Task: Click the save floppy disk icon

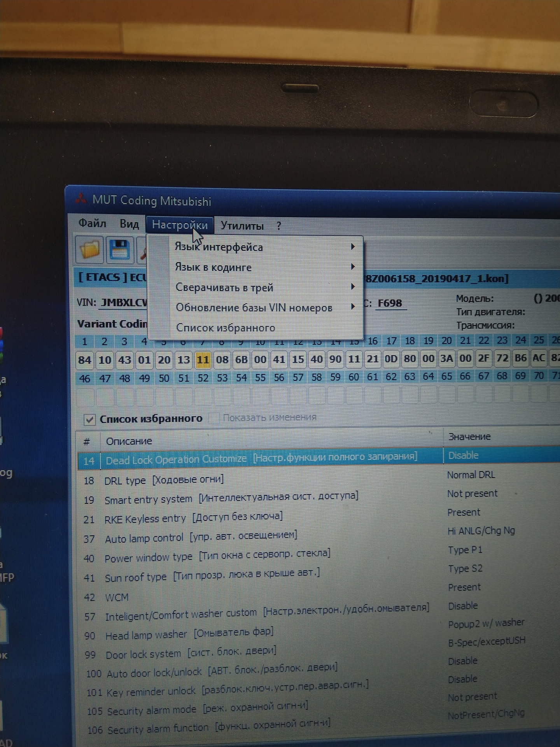Action: pos(119,249)
